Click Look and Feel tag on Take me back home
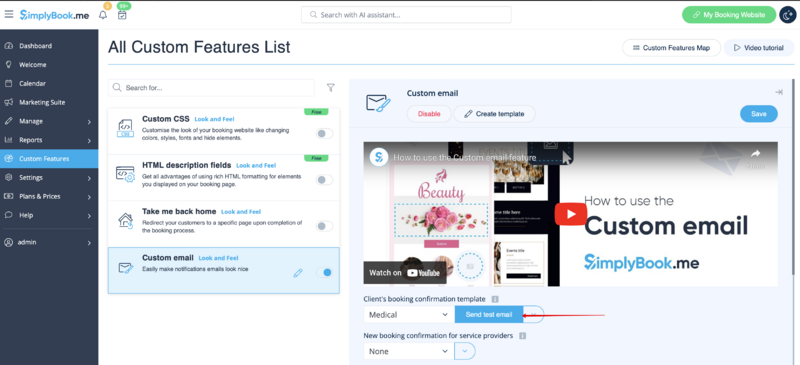800x365 pixels. point(241,211)
